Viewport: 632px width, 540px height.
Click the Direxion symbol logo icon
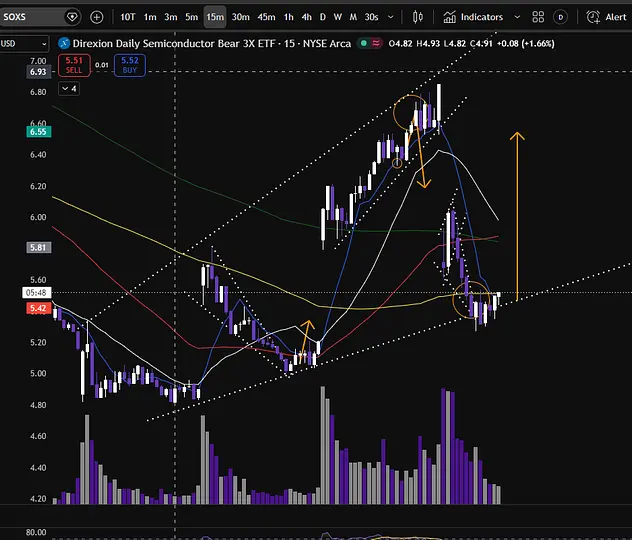pyautogui.click(x=64, y=43)
